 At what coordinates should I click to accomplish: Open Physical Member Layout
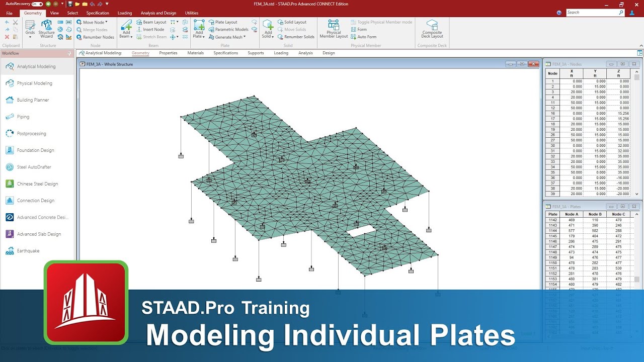334,29
